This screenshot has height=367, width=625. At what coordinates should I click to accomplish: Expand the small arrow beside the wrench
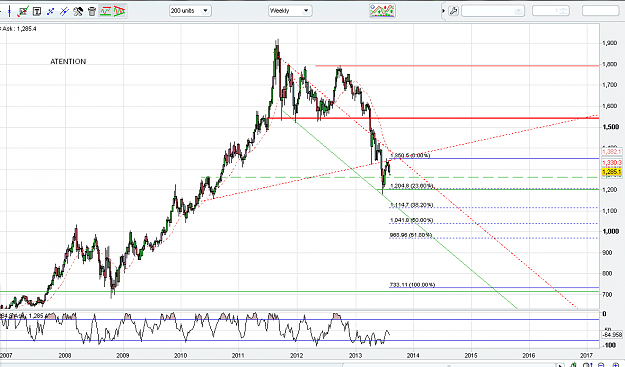point(443,11)
